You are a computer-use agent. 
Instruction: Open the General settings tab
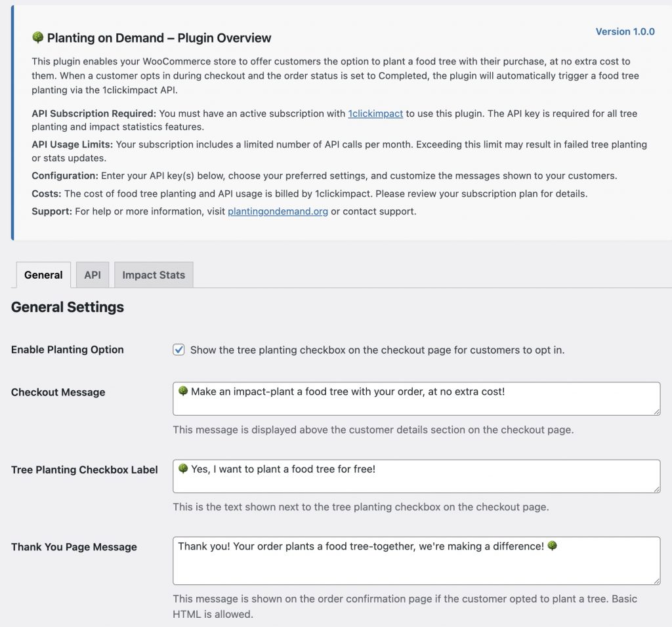tap(43, 275)
